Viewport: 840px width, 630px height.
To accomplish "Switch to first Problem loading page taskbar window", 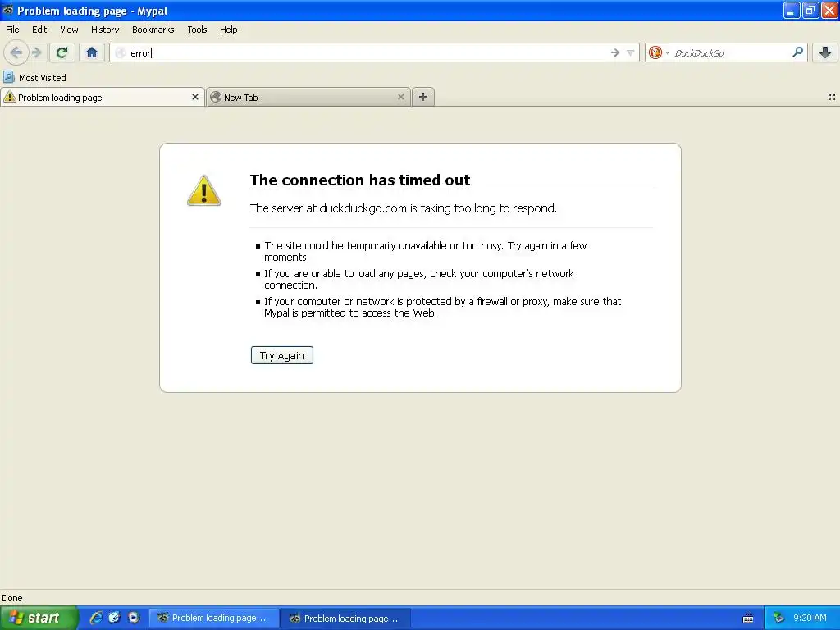I will (x=213, y=618).
